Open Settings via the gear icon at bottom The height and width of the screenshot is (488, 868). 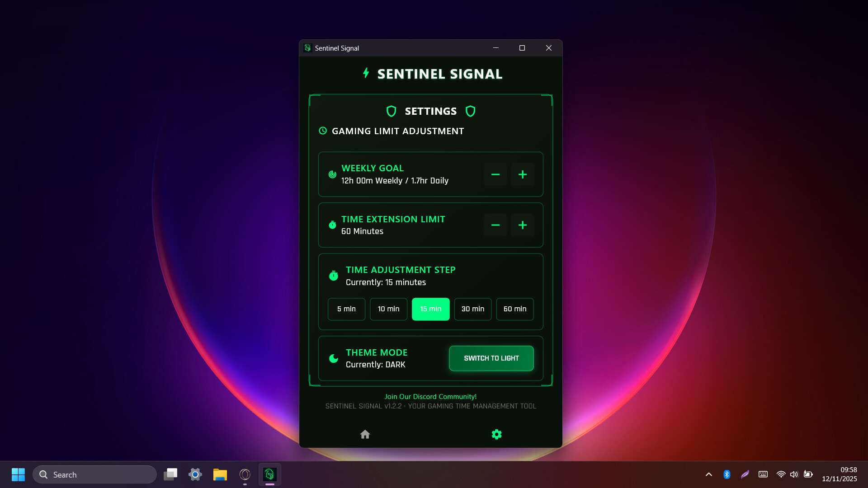(x=496, y=434)
